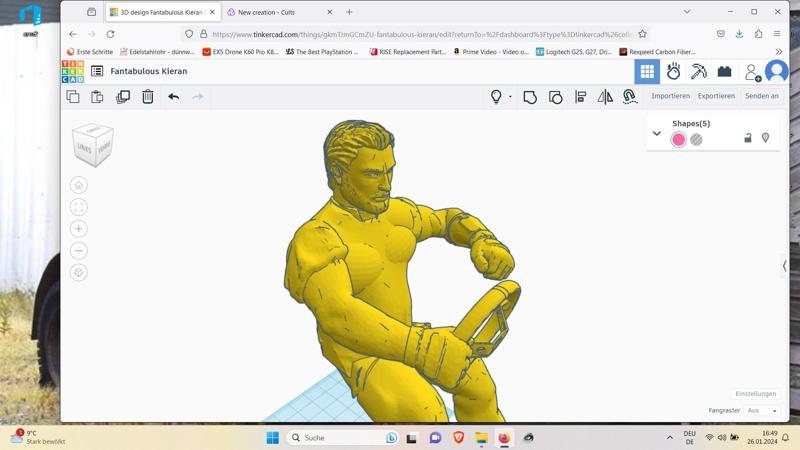
Task: Open the Align tool
Action: [581, 97]
